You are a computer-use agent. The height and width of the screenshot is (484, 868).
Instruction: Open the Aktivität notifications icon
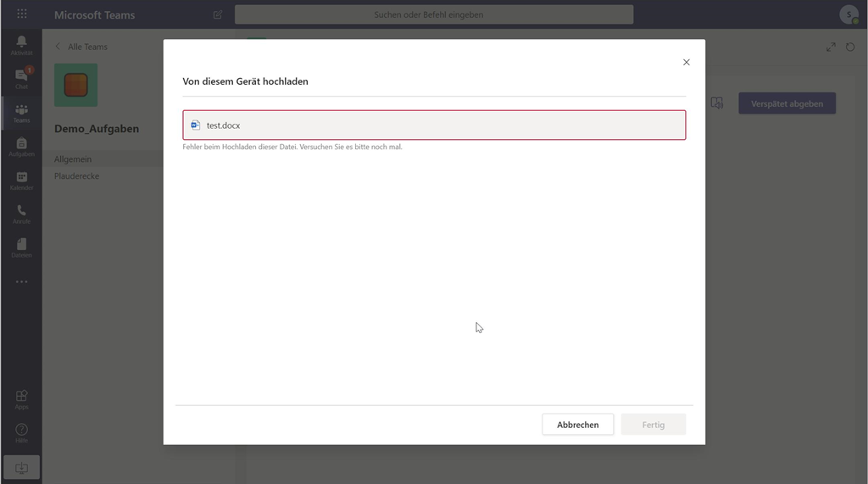(21, 45)
